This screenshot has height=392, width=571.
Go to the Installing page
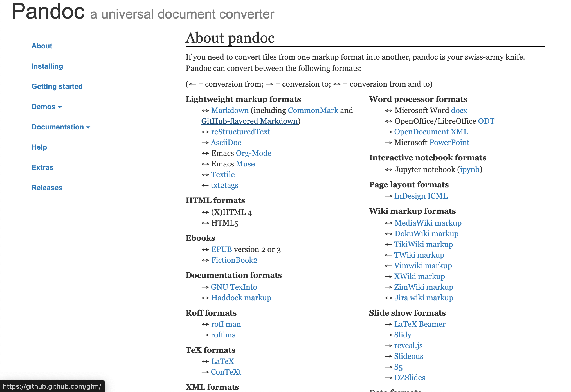[x=47, y=66]
